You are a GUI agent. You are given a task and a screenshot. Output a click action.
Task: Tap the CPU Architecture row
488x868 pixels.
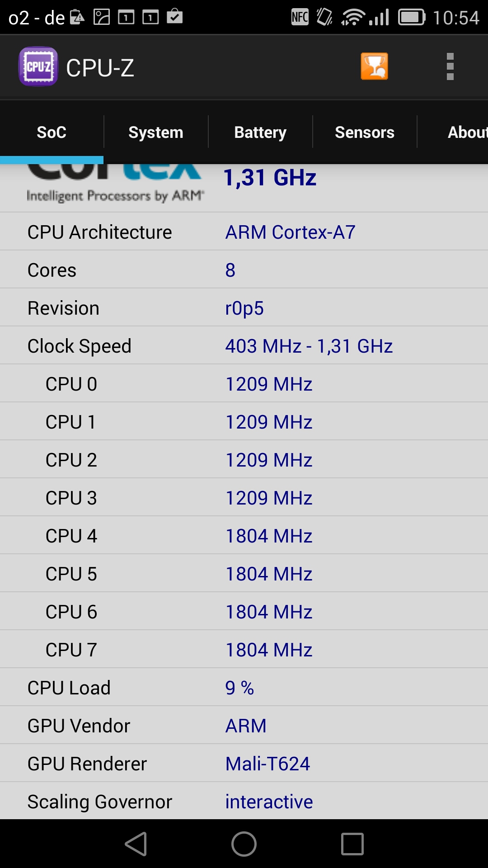pos(244,231)
